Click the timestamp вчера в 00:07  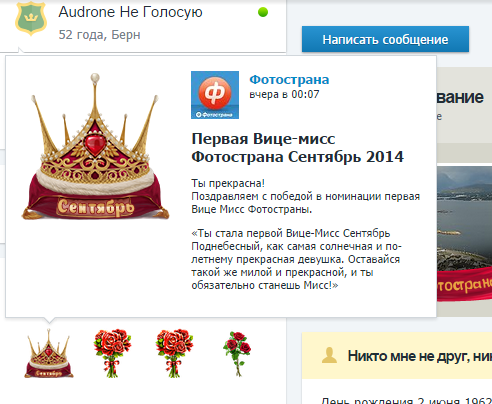click(284, 94)
